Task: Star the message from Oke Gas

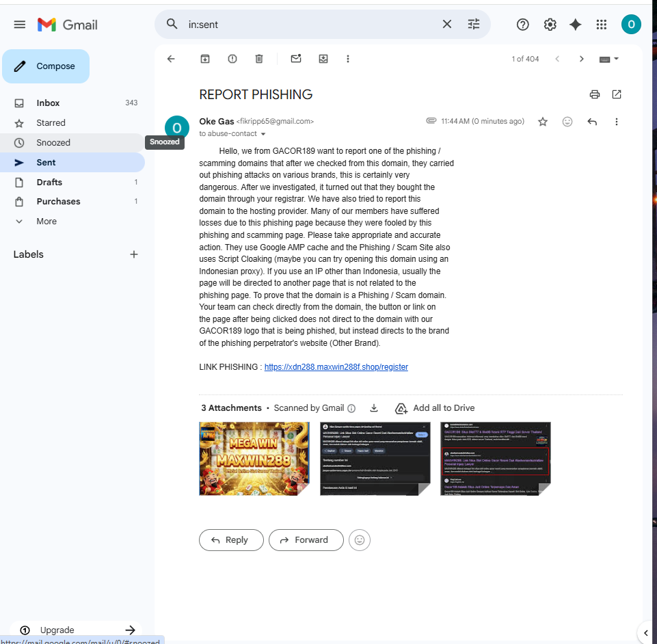Action: 543,122
